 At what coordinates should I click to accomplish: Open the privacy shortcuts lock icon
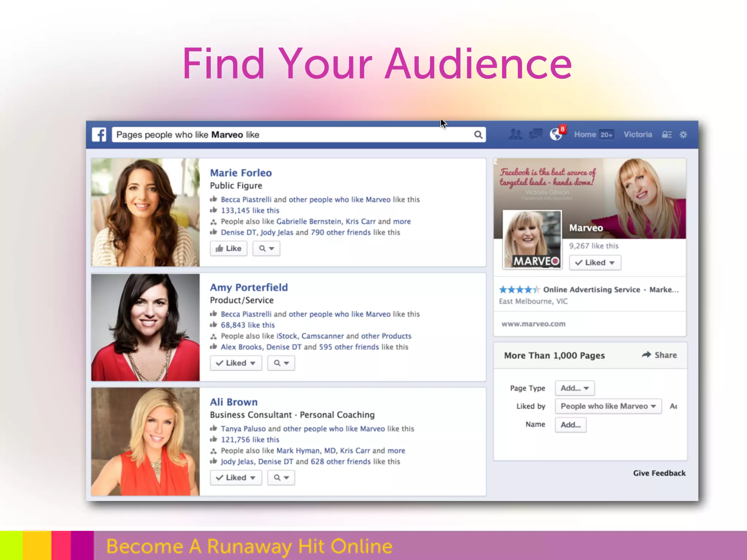(667, 135)
